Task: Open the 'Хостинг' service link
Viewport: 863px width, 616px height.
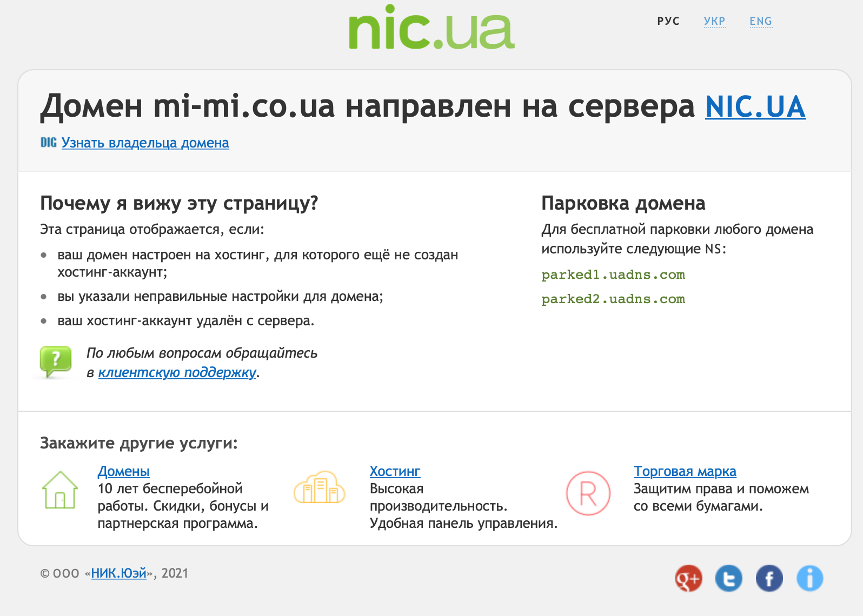Action: (x=395, y=471)
